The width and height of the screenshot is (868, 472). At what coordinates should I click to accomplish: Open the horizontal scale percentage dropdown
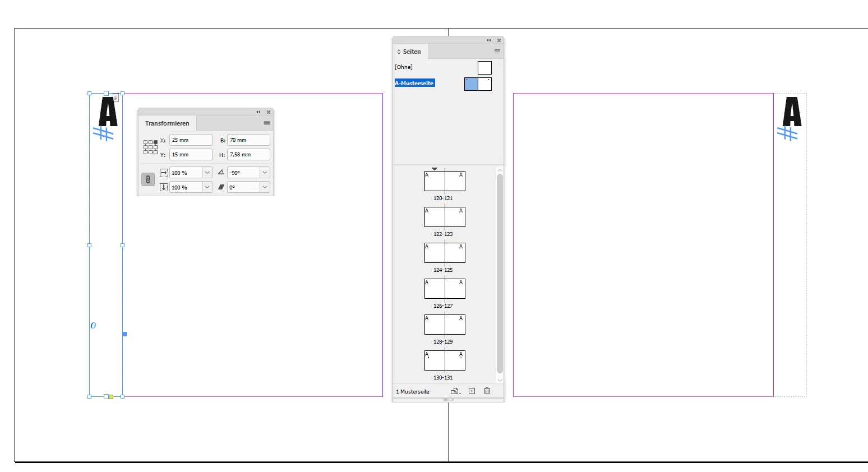(207, 173)
